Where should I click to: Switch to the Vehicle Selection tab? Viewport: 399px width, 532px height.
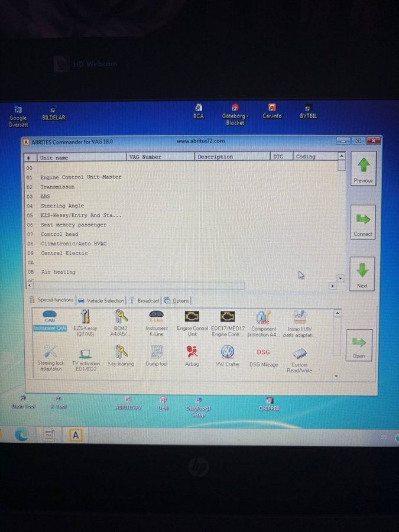[x=101, y=301]
